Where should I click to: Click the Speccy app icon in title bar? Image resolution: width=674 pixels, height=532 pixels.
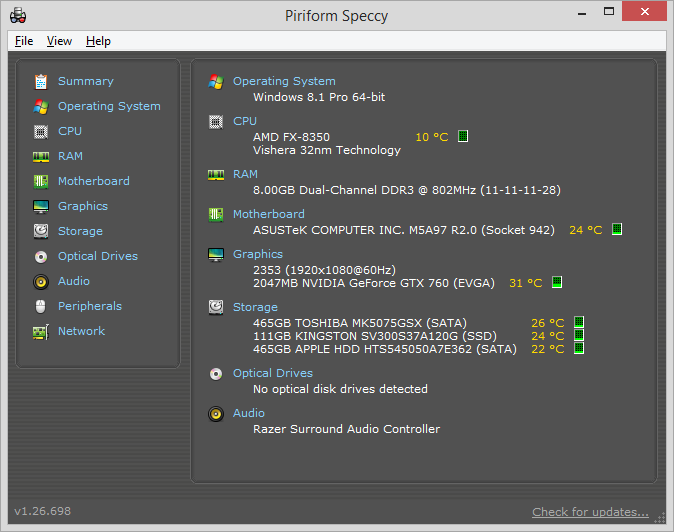click(18, 15)
